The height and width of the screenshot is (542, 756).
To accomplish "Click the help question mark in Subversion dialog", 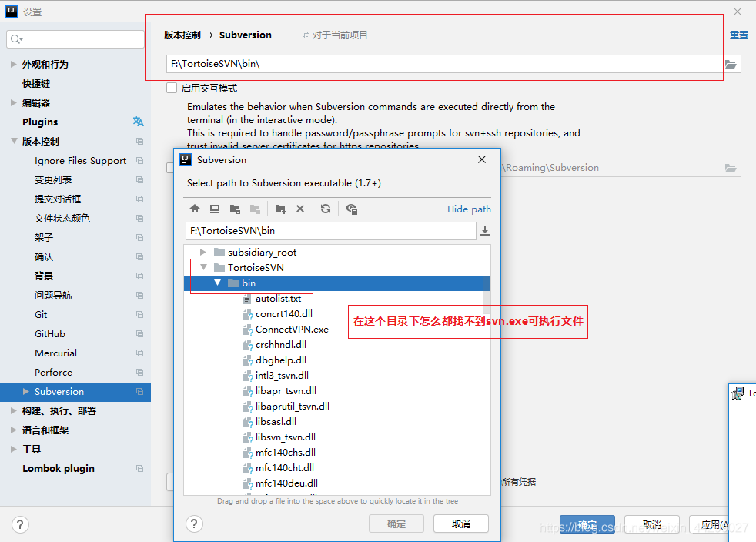I will [194, 524].
